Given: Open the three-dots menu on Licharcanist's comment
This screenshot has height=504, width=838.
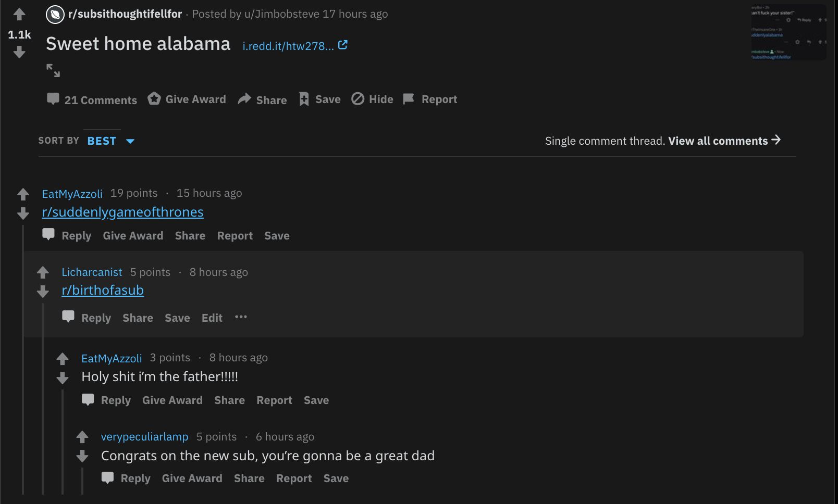Looking at the screenshot, I should coord(241,317).
